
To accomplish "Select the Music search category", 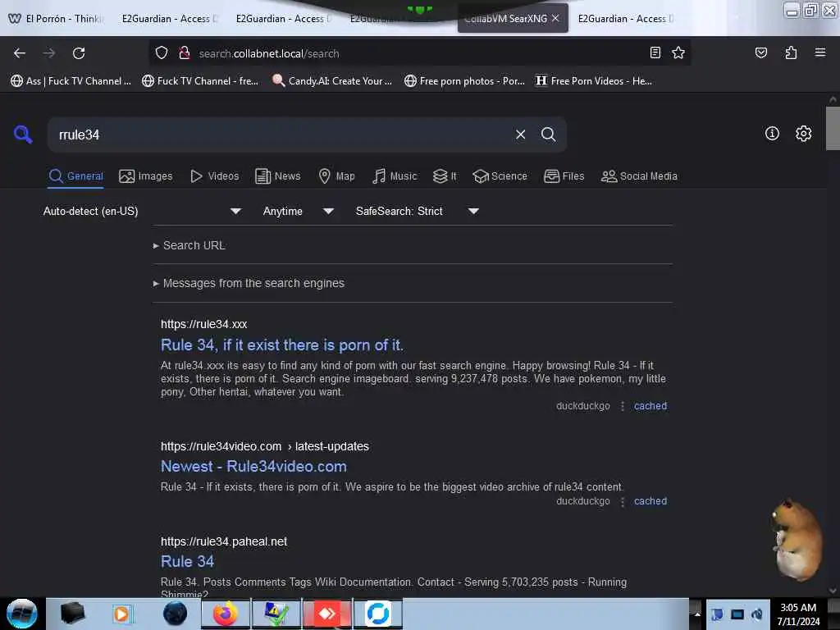I will 395,176.
